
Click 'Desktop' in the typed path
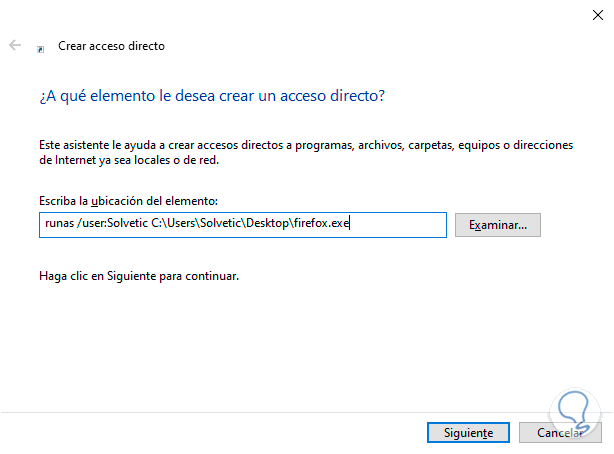tap(268, 225)
